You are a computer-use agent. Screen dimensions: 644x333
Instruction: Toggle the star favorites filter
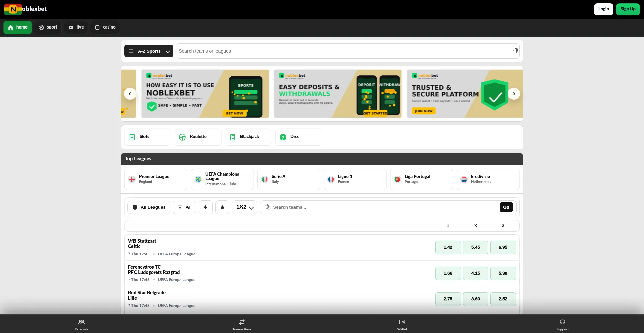point(222,207)
